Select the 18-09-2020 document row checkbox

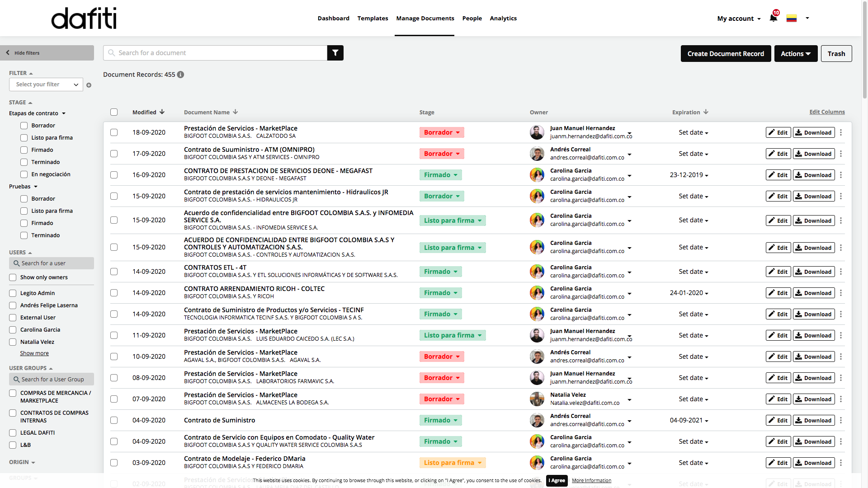pos(114,132)
